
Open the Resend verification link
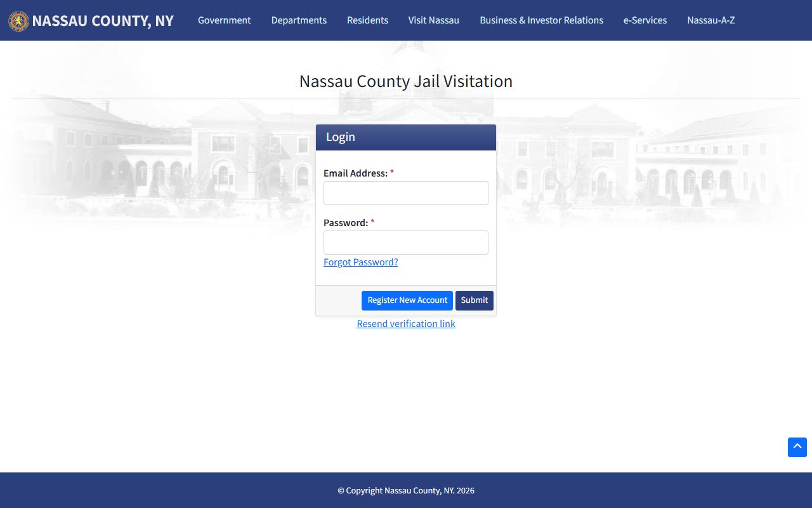pos(406,324)
